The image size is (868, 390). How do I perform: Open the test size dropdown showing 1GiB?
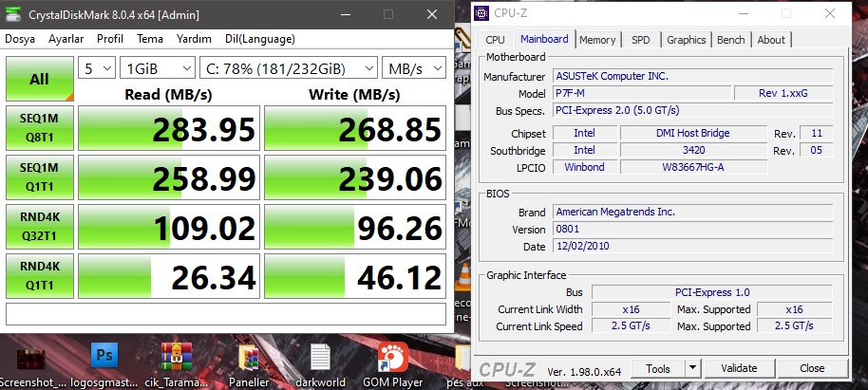point(158,68)
